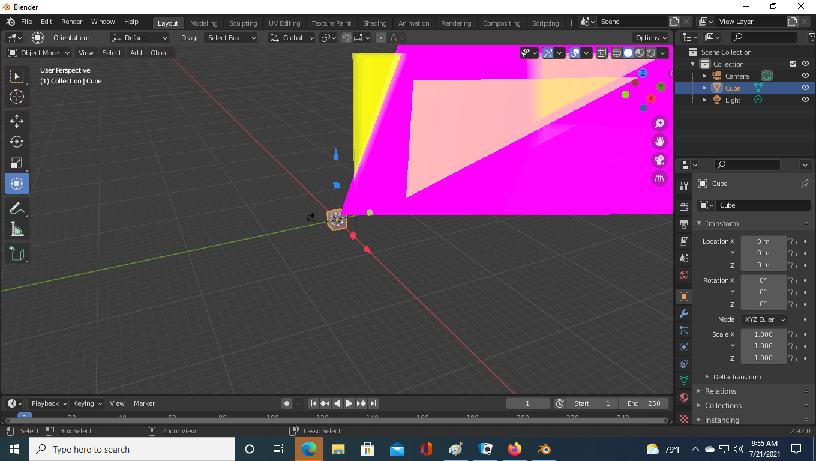816x461 pixels.
Task: Select the Measure tool
Action: pyautogui.click(x=17, y=230)
